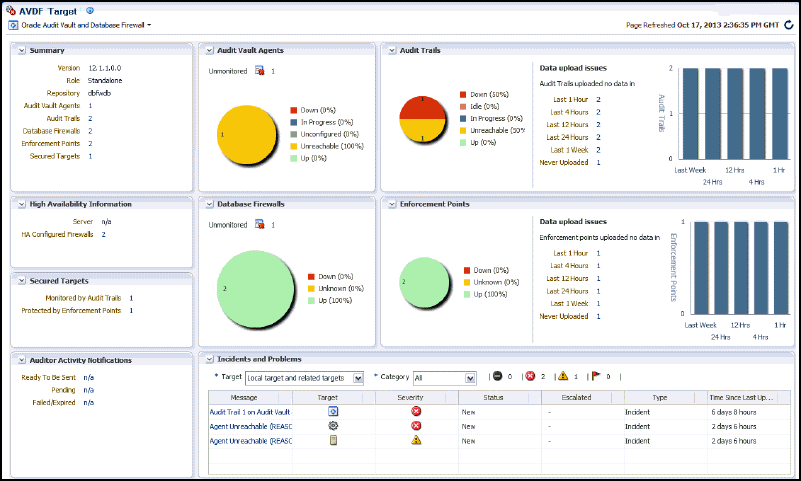
Task: Click the red Down slice of Audit Trails pie
Action: pyautogui.click(x=422, y=107)
